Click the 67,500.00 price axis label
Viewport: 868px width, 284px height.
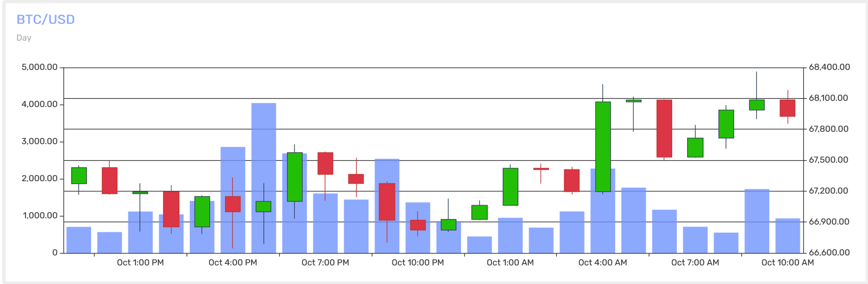pyautogui.click(x=829, y=160)
